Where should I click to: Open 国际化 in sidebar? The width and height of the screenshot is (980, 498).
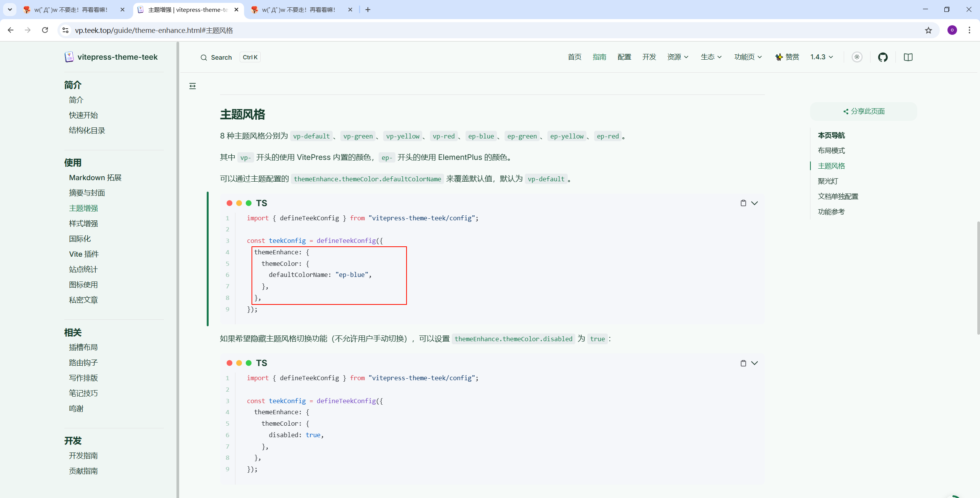[x=80, y=239]
